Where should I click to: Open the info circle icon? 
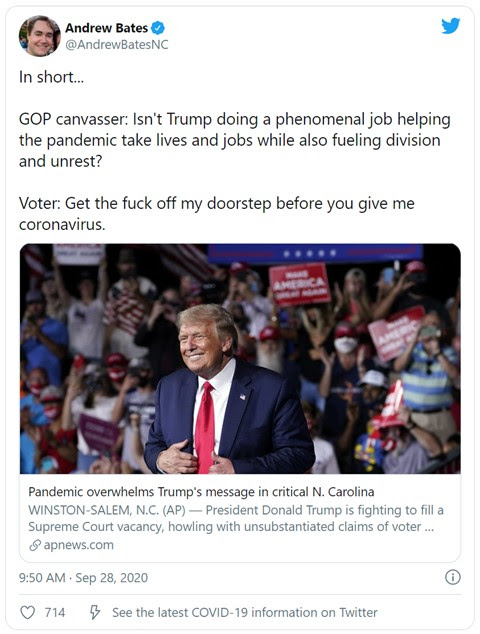(x=453, y=577)
